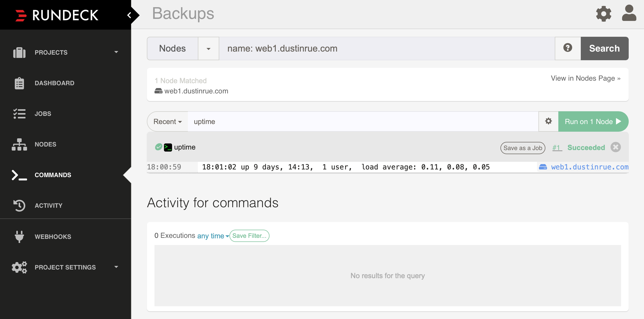Viewport: 644px width, 319px height.
Task: Click the Activity history clock icon
Action: (19, 206)
